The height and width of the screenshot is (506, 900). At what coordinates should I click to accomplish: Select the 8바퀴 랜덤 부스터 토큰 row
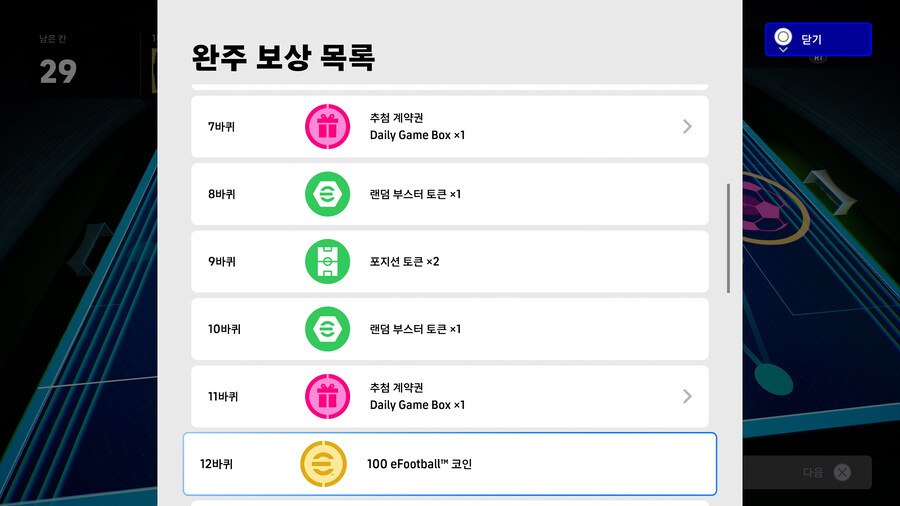point(450,194)
